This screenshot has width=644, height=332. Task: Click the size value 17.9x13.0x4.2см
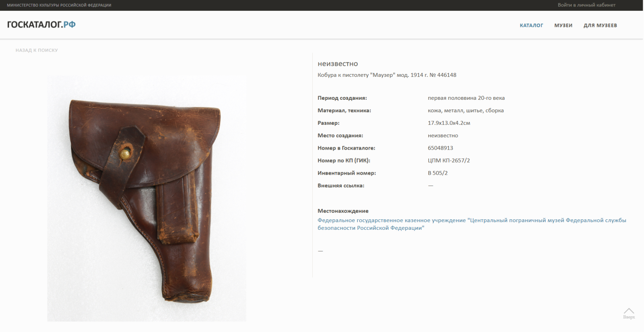click(x=449, y=123)
